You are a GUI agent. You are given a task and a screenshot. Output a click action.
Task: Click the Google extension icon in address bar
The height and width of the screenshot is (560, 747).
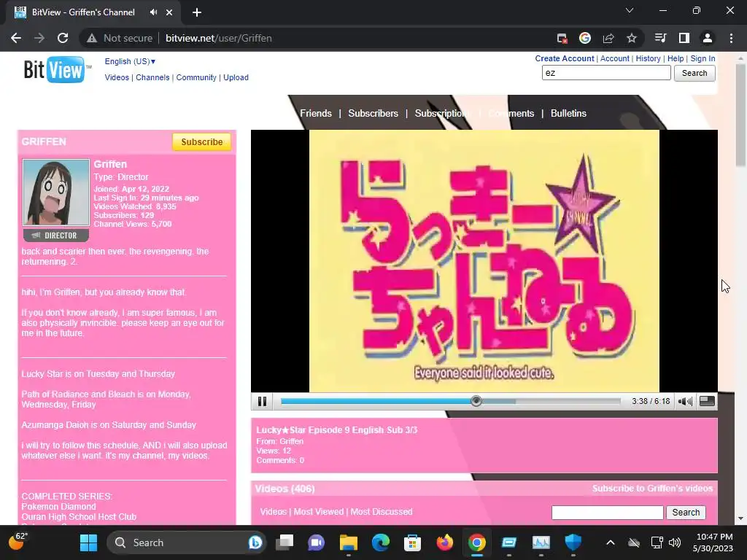(585, 38)
